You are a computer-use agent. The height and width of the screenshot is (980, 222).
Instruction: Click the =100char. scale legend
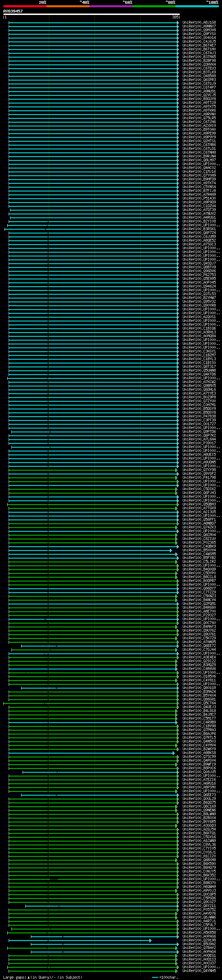coord(165,977)
